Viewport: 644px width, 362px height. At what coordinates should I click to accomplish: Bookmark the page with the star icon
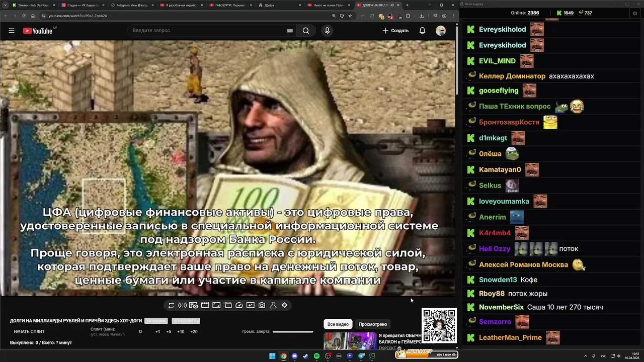[x=350, y=16]
